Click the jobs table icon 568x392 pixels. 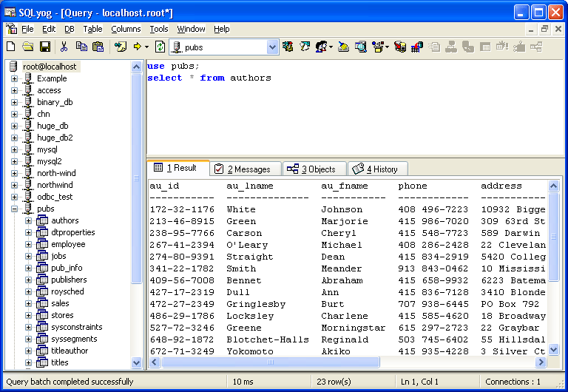point(42,256)
